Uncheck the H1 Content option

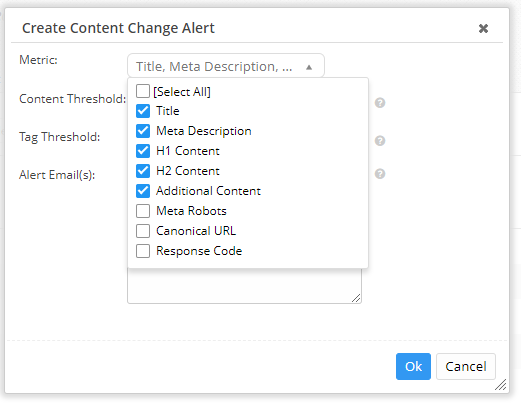tap(143, 151)
